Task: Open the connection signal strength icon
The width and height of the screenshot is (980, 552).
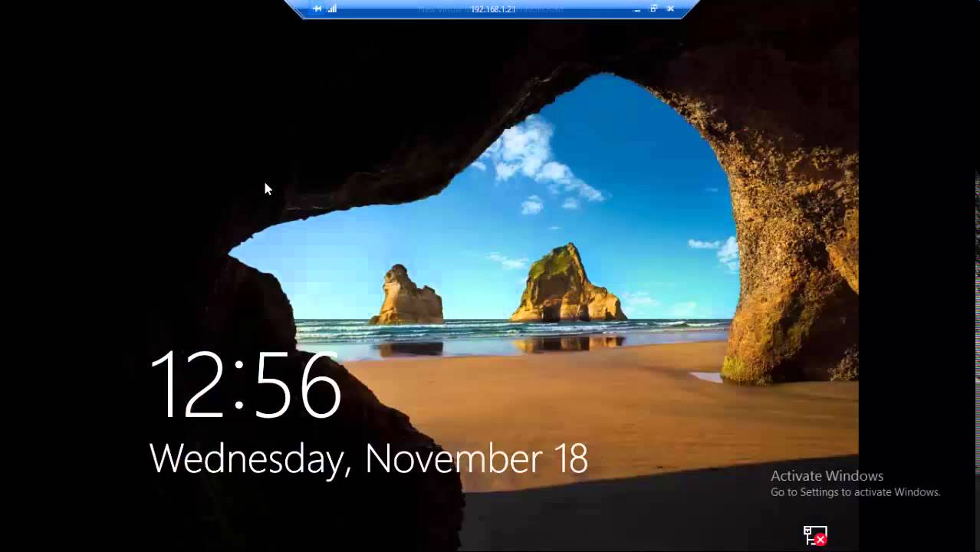Action: pos(333,9)
